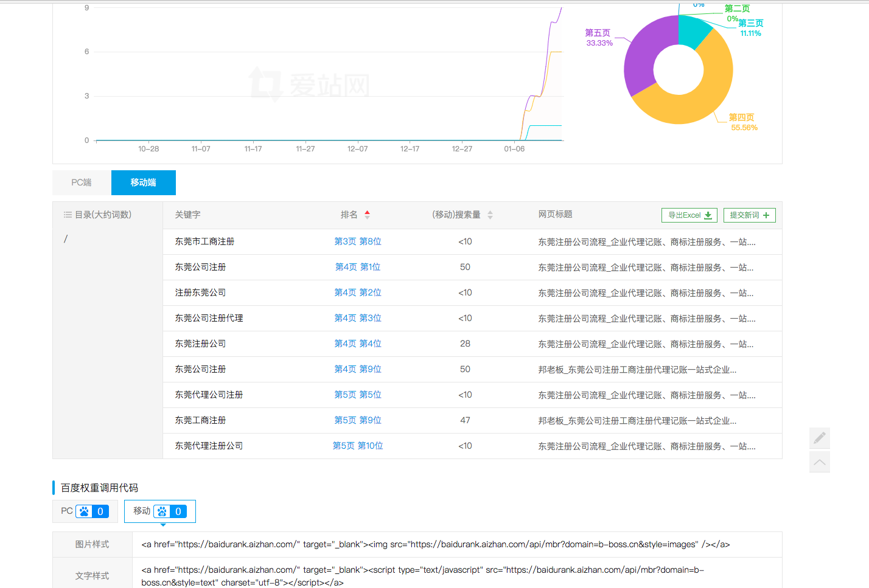This screenshot has height=588, width=869.
Task: Open ranking link 第5页 第9位
Action: pyautogui.click(x=358, y=420)
